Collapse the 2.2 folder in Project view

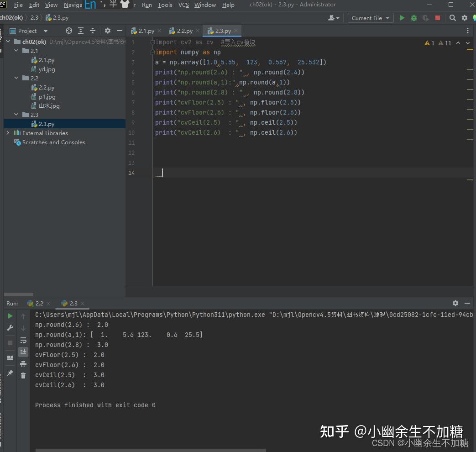16,78
